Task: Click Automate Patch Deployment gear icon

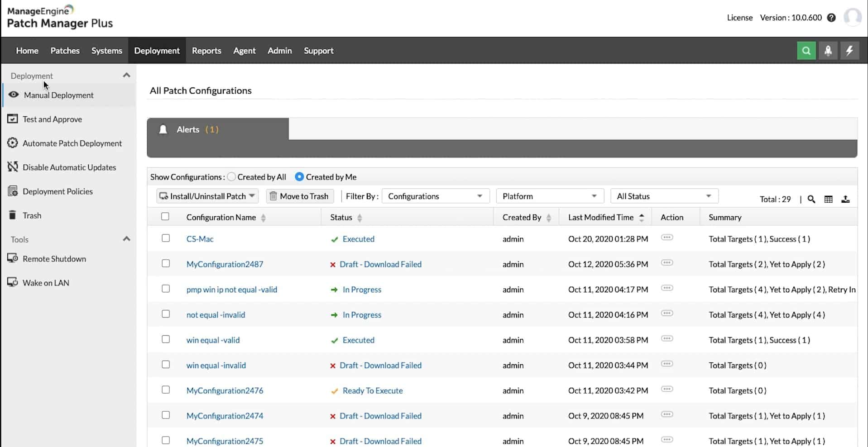Action: coord(13,143)
